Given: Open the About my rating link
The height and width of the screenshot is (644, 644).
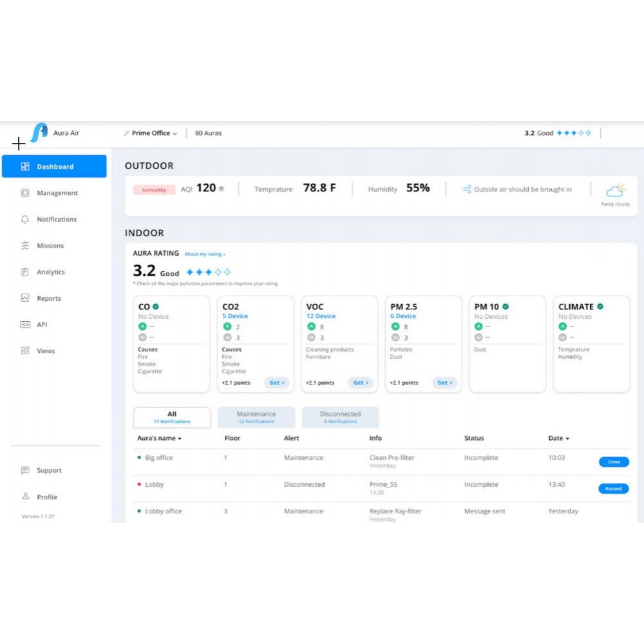Looking at the screenshot, I should point(205,253).
